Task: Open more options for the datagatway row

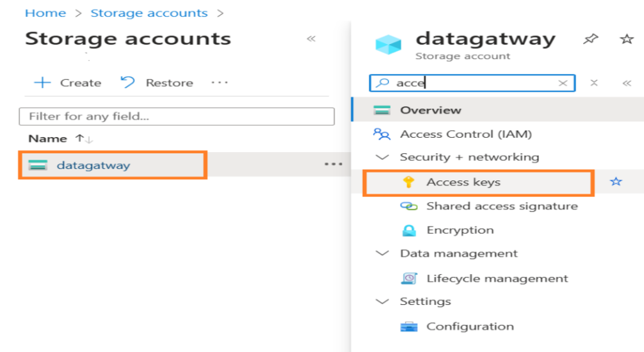Action: click(333, 164)
